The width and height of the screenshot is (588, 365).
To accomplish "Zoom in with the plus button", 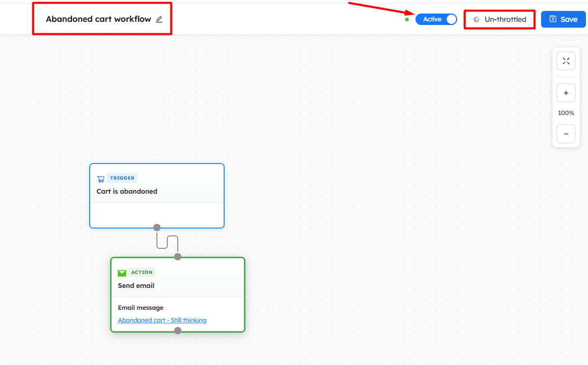I will click(566, 93).
